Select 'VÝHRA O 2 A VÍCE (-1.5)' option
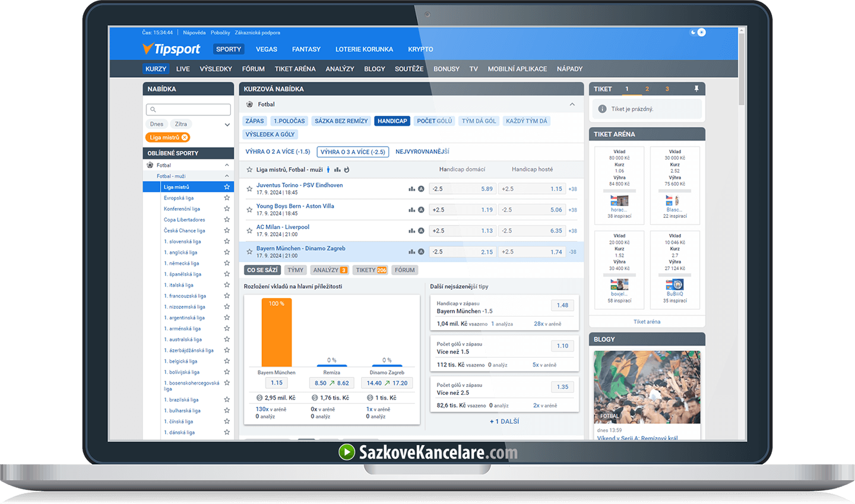 (278, 152)
